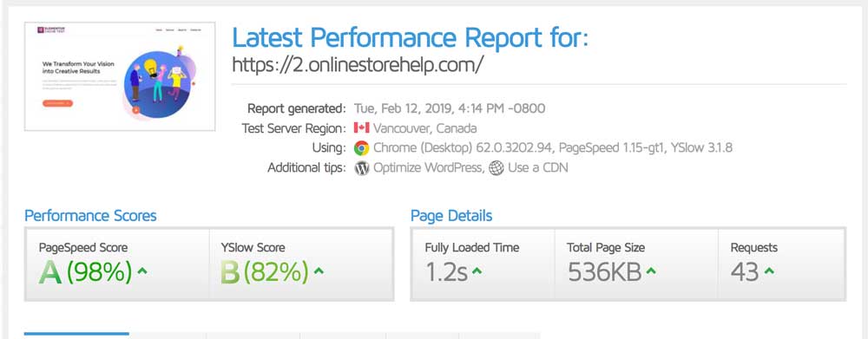Click green arrow next to 43 requests
This screenshot has height=339, width=868.
coord(769,271)
